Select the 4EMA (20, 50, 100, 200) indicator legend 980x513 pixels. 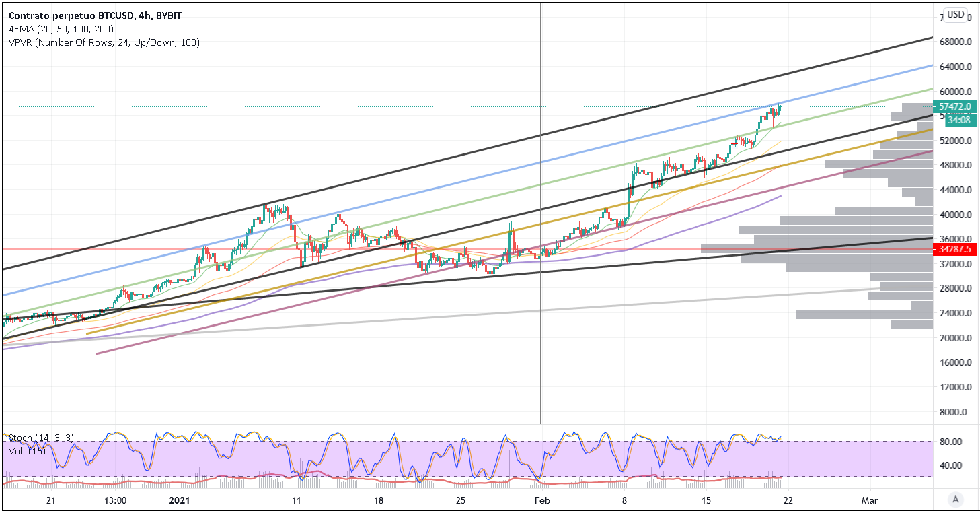(61, 29)
